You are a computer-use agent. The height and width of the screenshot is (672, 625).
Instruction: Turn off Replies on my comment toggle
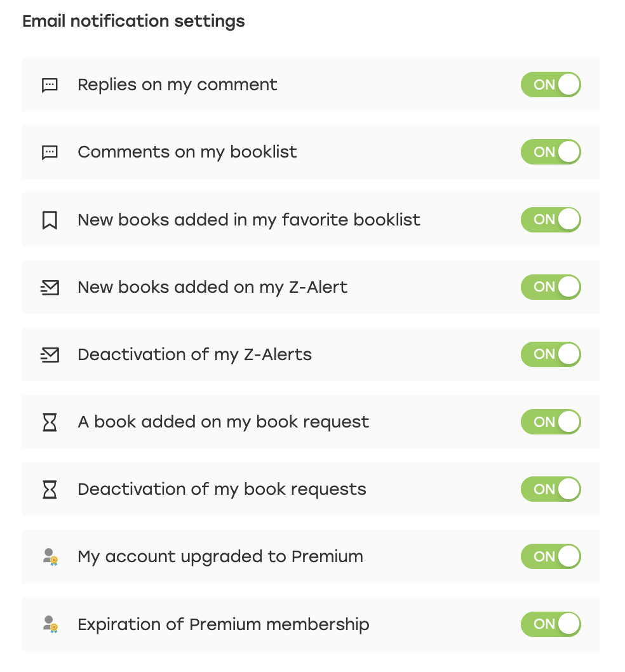point(551,84)
